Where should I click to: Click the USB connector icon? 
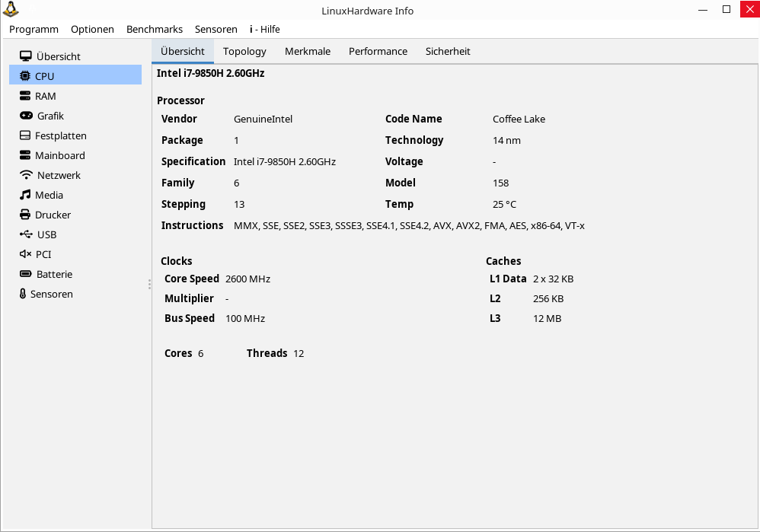click(x=26, y=234)
